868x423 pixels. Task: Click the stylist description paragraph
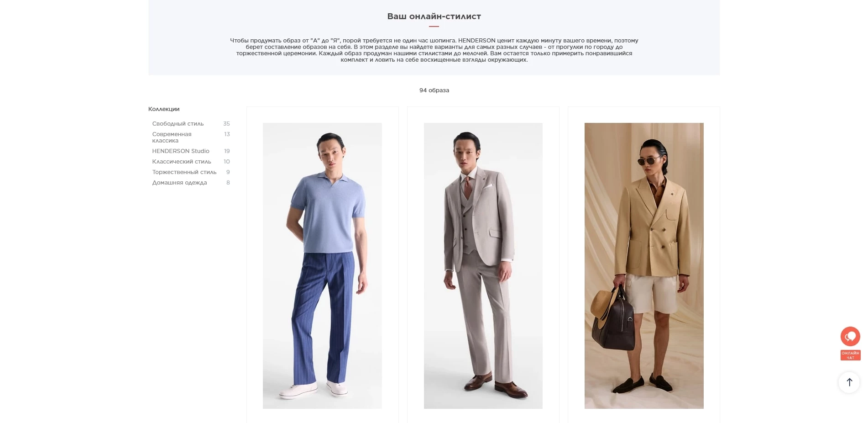click(434, 50)
